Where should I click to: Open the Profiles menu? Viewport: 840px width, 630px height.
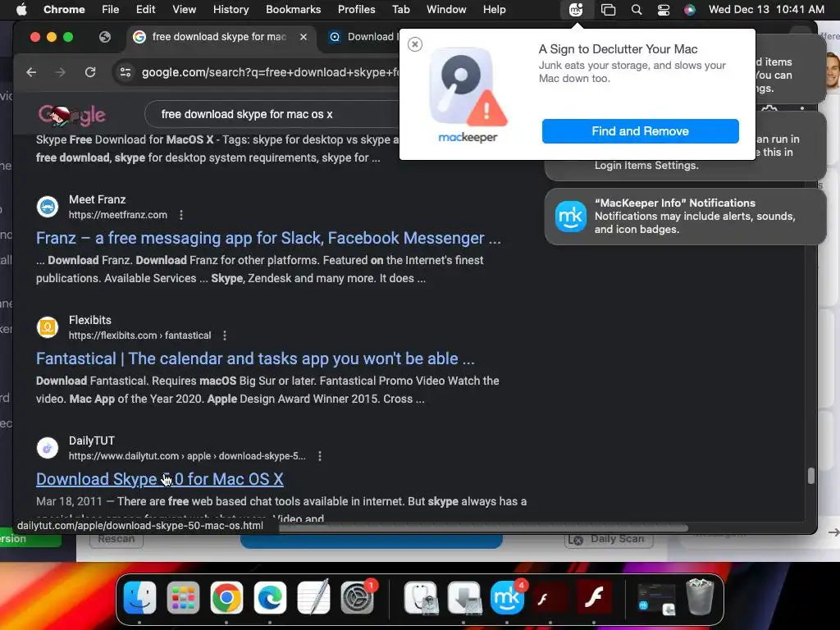coord(356,9)
